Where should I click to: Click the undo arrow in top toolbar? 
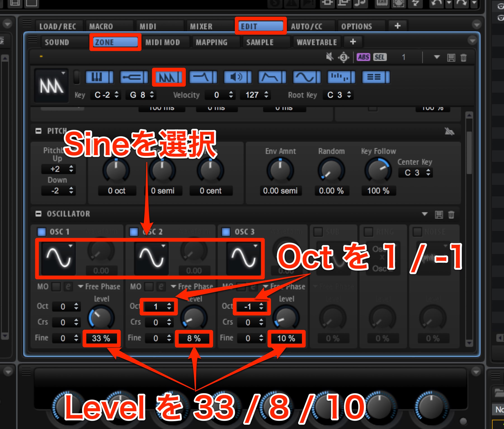tap(436, 3)
